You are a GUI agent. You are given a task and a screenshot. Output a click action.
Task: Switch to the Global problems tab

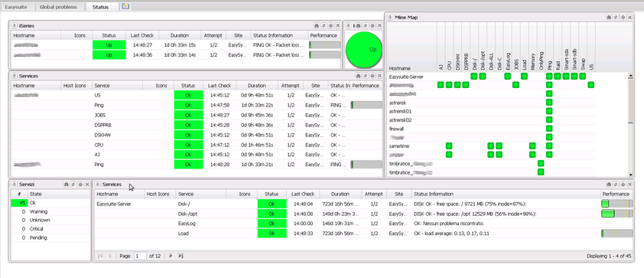click(61, 7)
